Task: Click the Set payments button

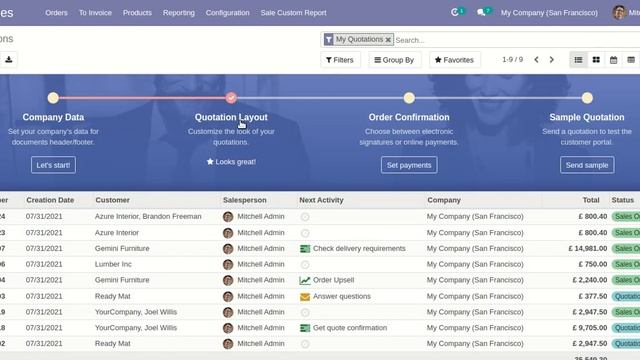Action: point(409,165)
